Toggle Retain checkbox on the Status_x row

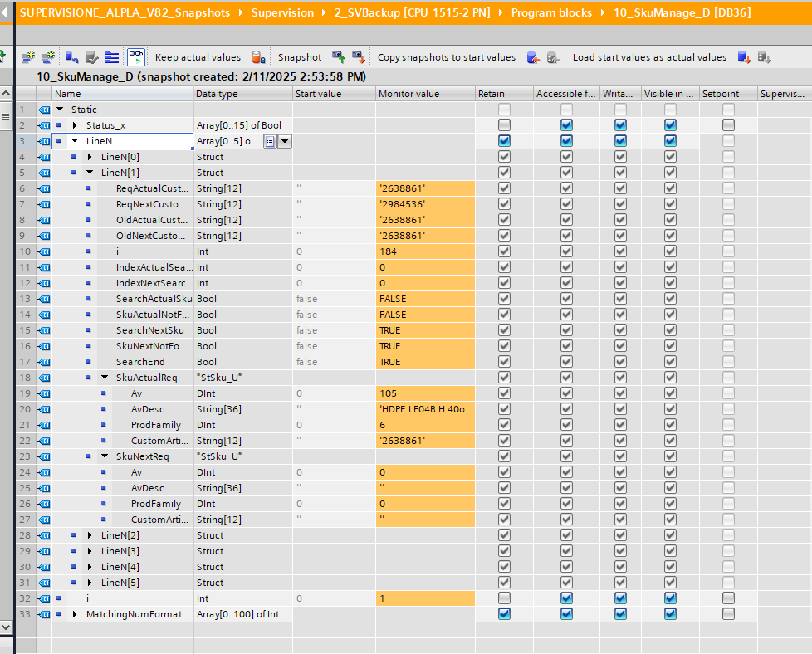[x=504, y=124]
